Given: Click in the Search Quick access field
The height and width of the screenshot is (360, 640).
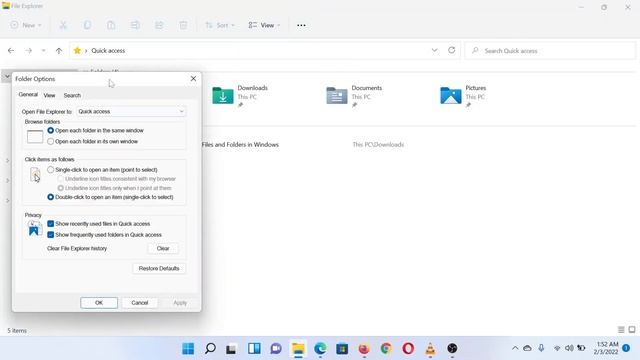Looking at the screenshot, I should click(550, 51).
